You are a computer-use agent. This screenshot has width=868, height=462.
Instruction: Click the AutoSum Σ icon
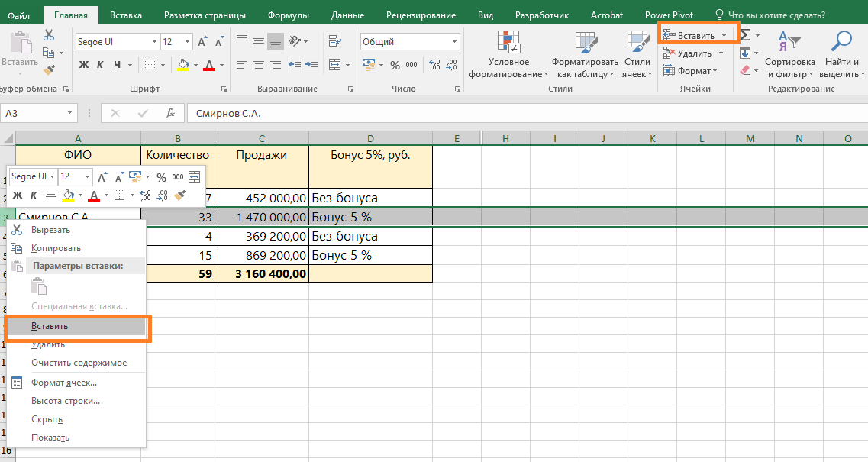click(744, 33)
